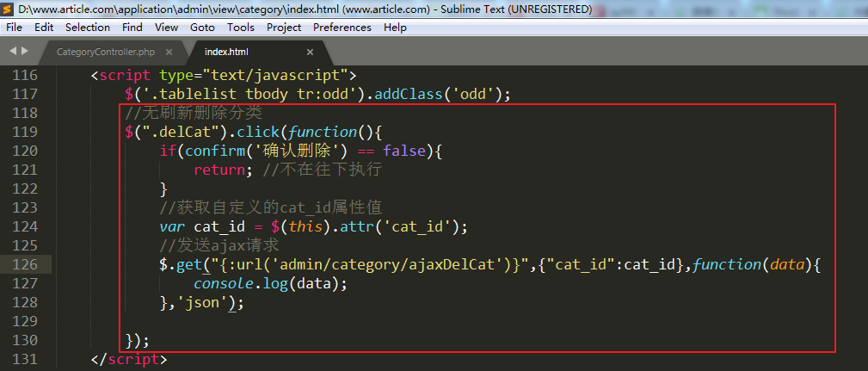Click line number 128 in gutter

[x=25, y=302]
